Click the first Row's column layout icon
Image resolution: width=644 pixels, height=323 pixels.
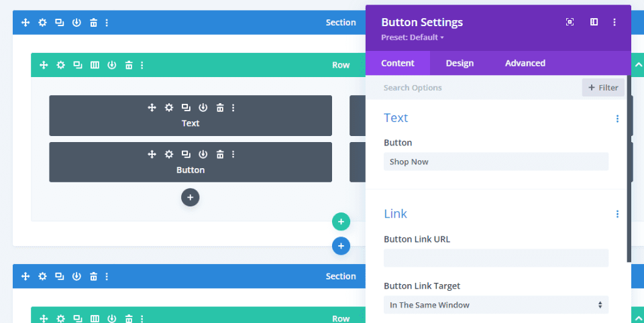click(x=95, y=65)
